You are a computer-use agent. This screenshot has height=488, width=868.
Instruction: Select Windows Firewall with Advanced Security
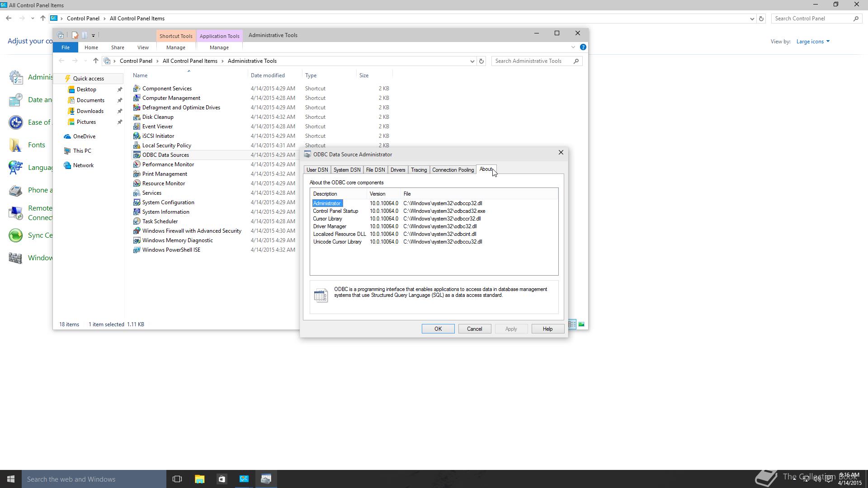[192, 230]
